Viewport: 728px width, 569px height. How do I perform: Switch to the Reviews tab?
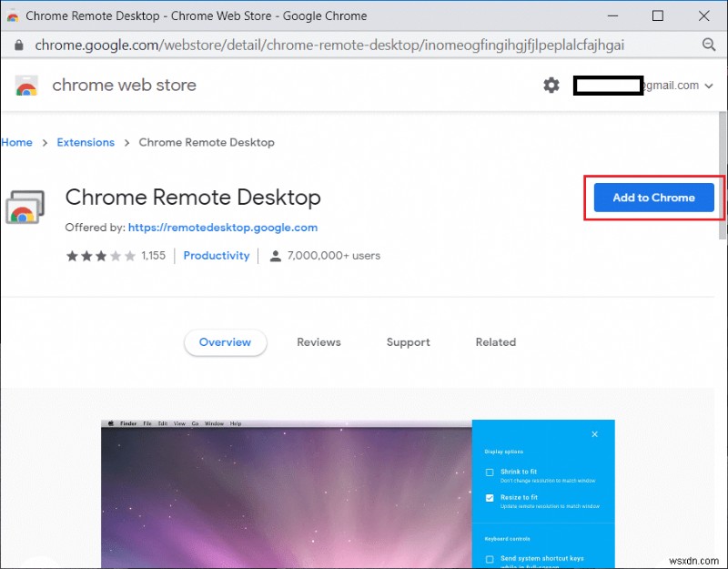(318, 342)
